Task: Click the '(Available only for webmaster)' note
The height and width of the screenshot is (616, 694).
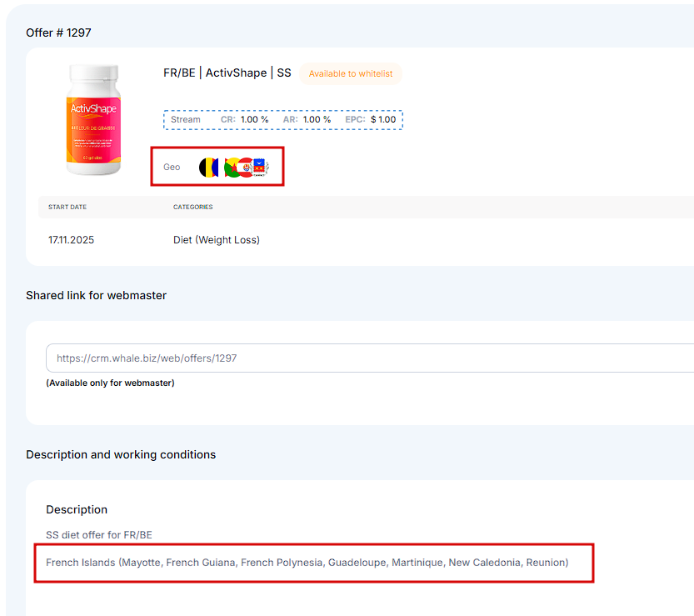Action: point(110,383)
